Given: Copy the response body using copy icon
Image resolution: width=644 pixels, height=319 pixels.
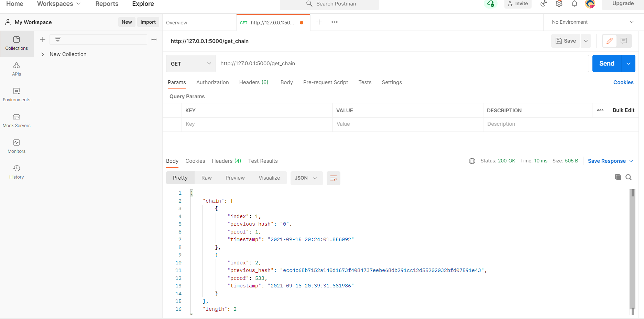Looking at the screenshot, I should coord(618,177).
